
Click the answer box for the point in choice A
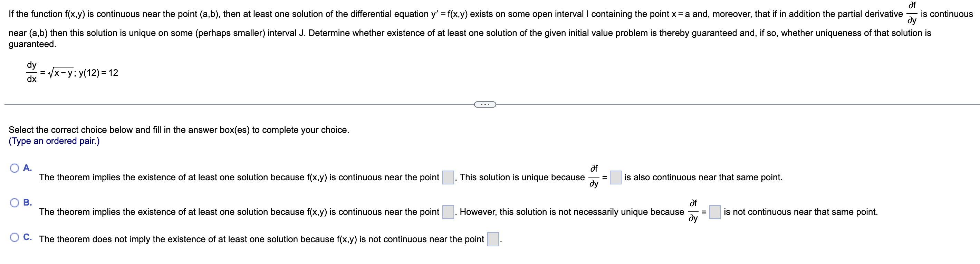[x=448, y=177]
